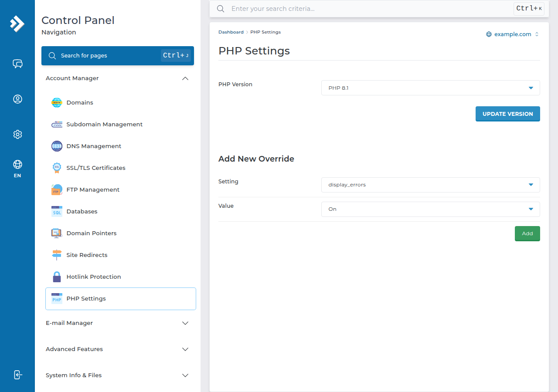Viewport: 558px width, 392px height.
Task: Click the control panel logo icon
Action: [17, 24]
